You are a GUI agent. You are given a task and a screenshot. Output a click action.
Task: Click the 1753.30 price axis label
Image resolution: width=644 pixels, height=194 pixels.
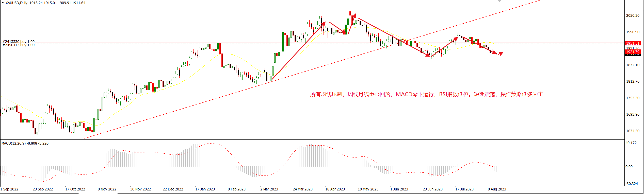(633, 98)
